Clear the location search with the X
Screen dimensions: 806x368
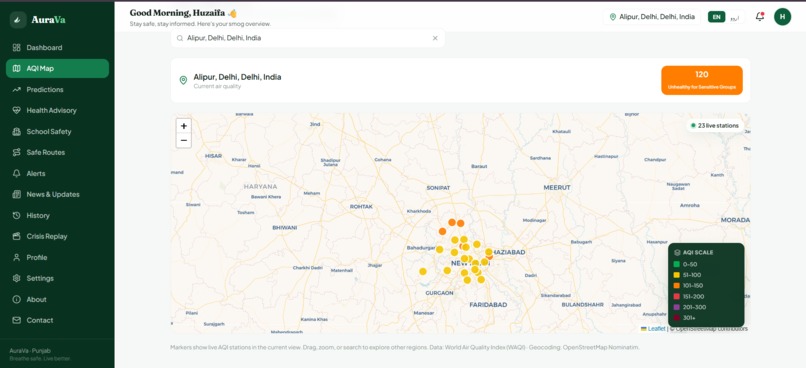coord(435,38)
